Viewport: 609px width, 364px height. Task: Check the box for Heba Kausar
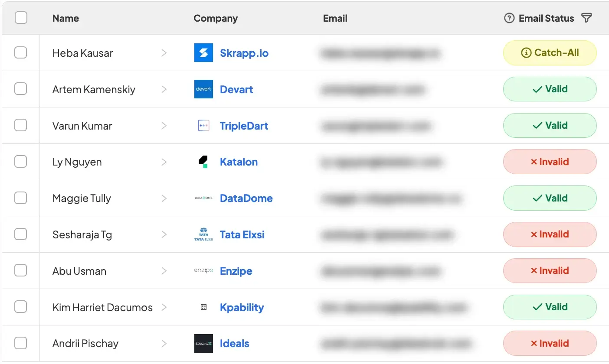click(x=21, y=53)
